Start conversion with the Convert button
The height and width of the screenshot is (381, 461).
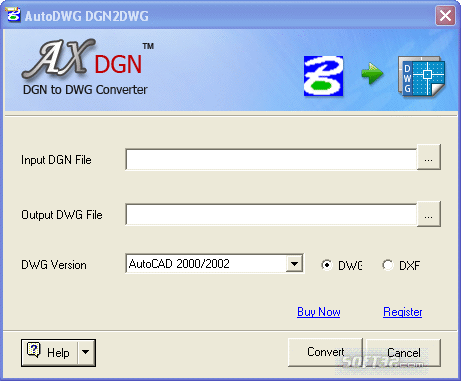325,352
